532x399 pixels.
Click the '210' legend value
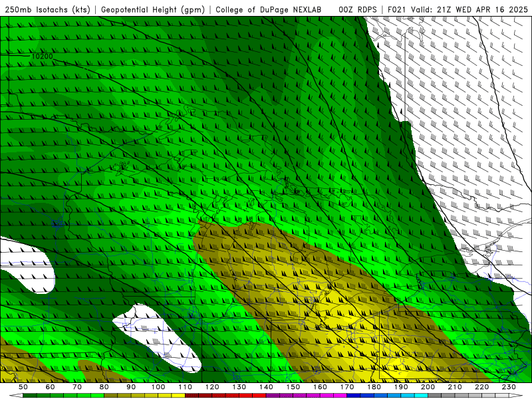pos(455,387)
